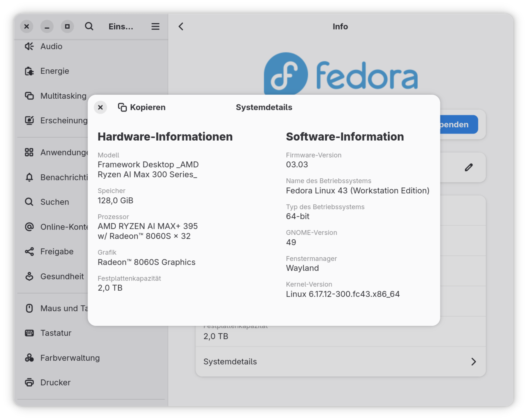Open the Farbverwaltung panel

tap(70, 358)
